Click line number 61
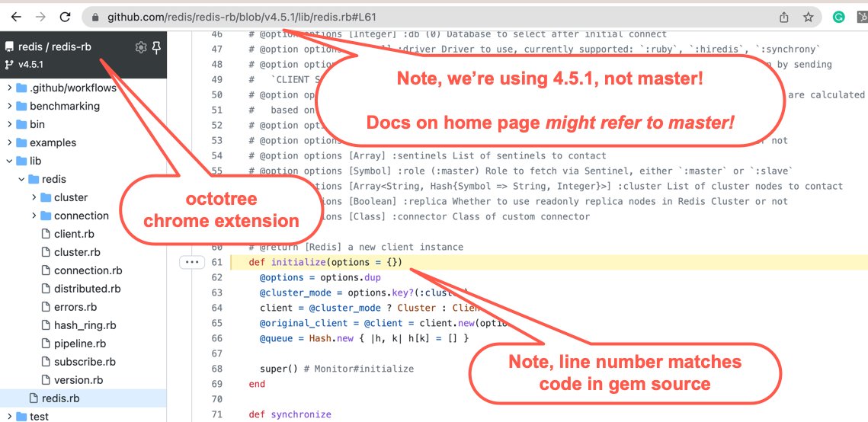868x422 pixels. click(x=216, y=262)
